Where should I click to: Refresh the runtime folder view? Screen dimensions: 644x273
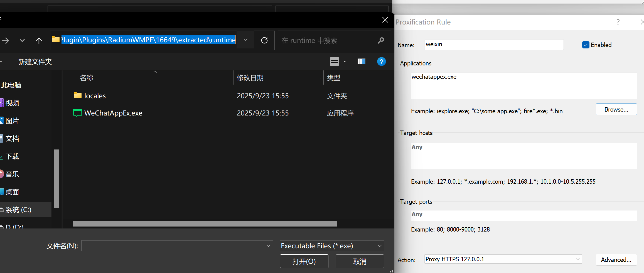[x=264, y=40]
